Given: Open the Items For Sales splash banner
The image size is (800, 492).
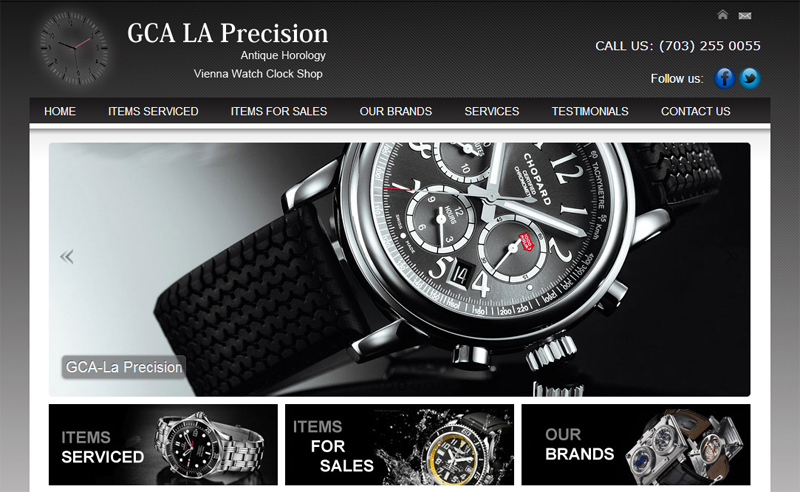Looking at the screenshot, I should point(399,445).
